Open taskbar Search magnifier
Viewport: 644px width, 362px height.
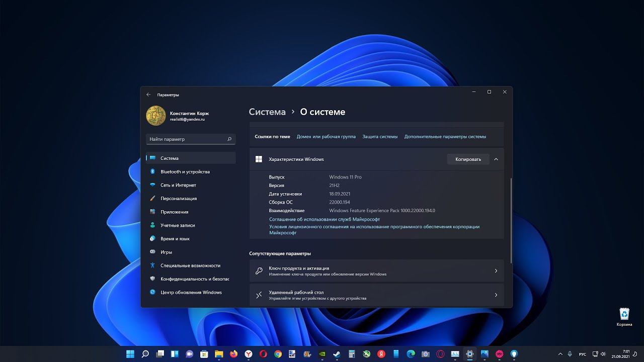[x=145, y=354]
